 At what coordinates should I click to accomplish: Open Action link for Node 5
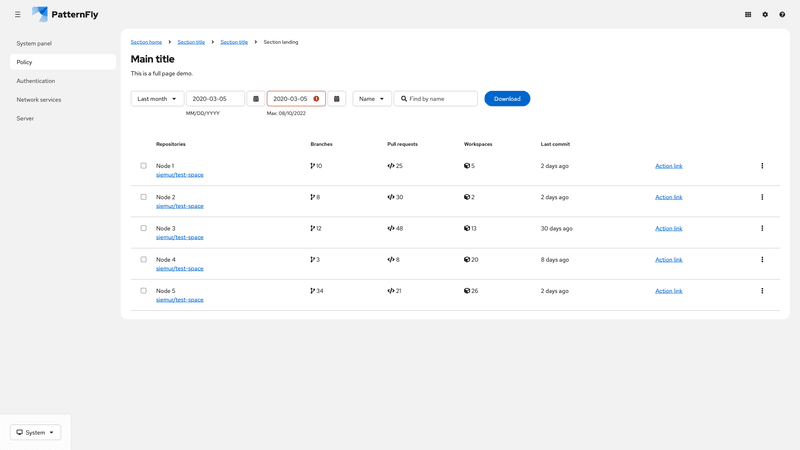click(668, 291)
